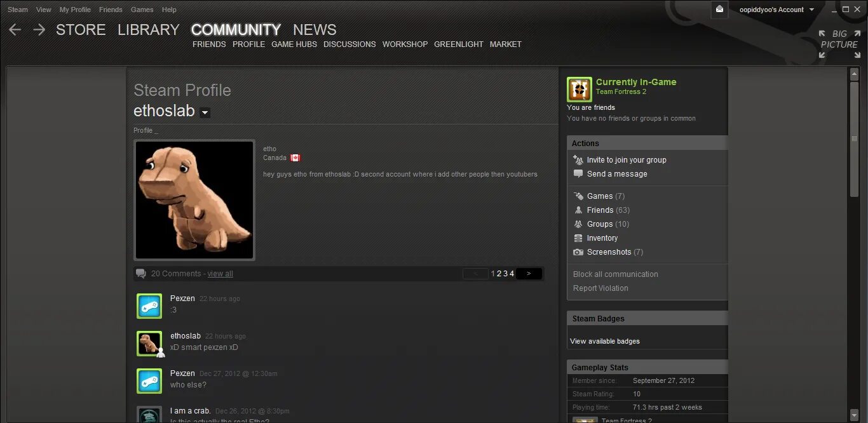This screenshot has width=868, height=423.
Task: Click the ethoslab dinosaur profile picture
Action: tap(194, 200)
